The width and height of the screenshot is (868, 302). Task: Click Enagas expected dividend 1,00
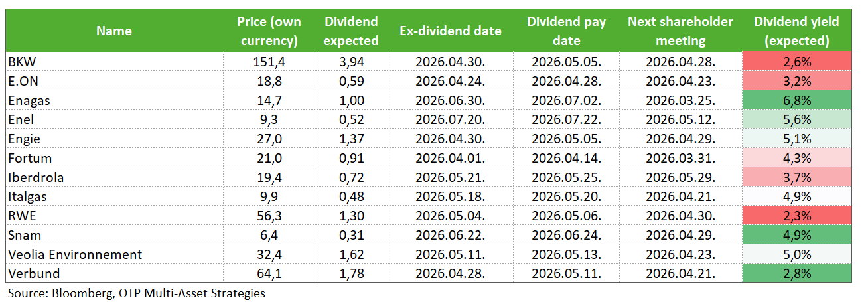tap(351, 100)
